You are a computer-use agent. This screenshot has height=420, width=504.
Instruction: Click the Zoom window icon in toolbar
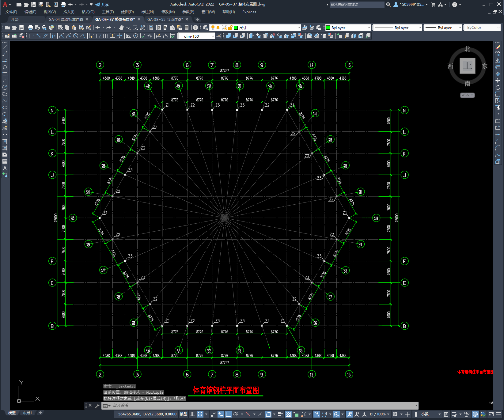point(135,28)
